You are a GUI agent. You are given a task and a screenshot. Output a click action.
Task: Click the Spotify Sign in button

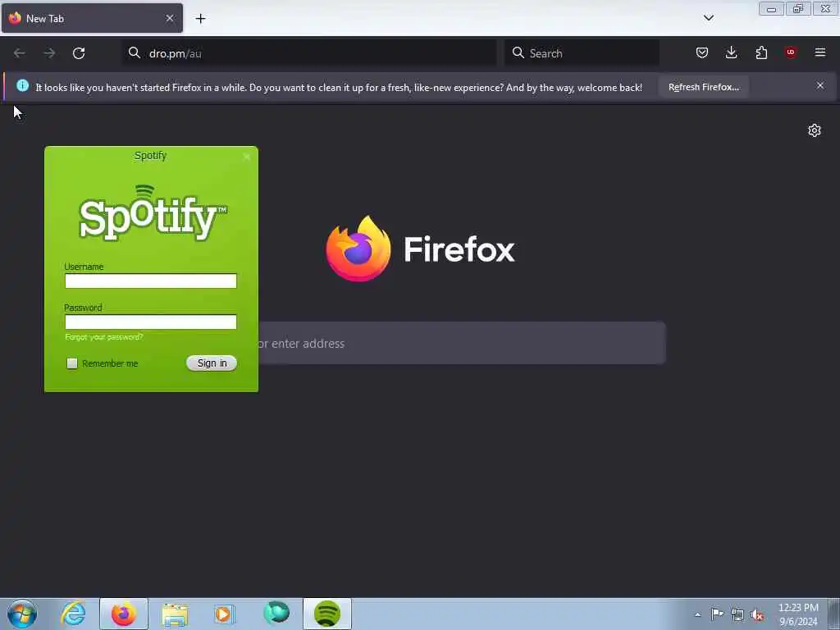(x=212, y=363)
